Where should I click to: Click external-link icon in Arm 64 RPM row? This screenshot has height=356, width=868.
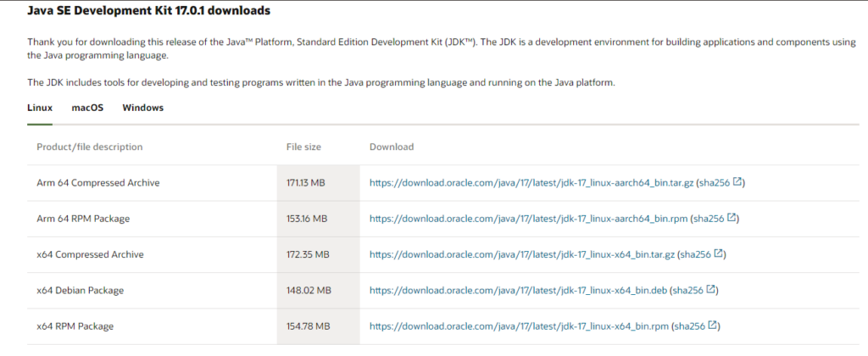732,218
